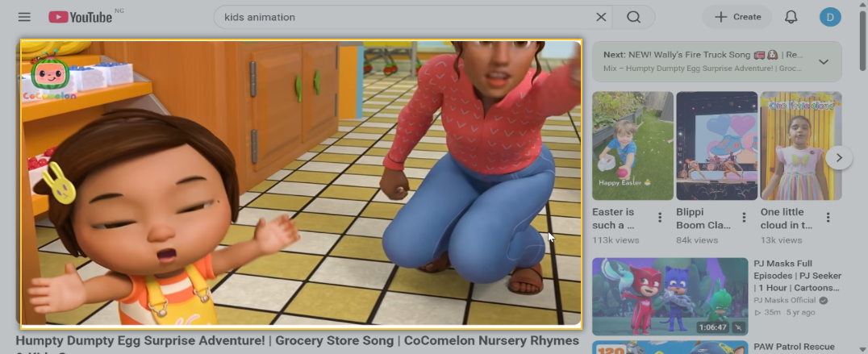Show next shorts with arrow chevron
This screenshot has width=868, height=354.
click(839, 157)
